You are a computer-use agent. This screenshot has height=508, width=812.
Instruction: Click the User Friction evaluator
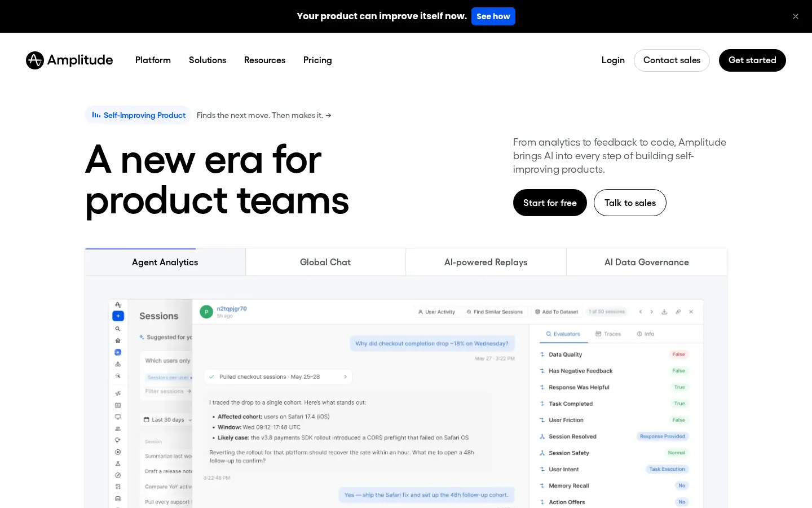614,420
